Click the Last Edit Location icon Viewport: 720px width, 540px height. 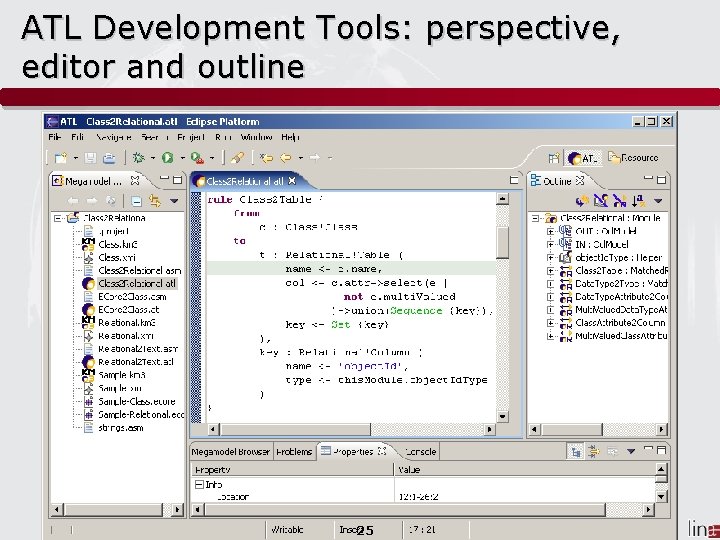[x=266, y=158]
